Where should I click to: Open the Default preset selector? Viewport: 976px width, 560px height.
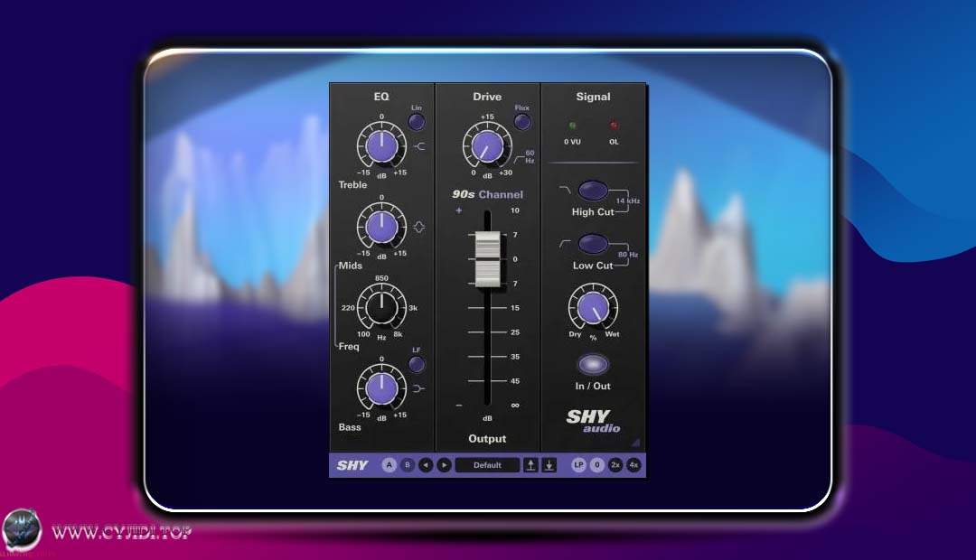487,464
